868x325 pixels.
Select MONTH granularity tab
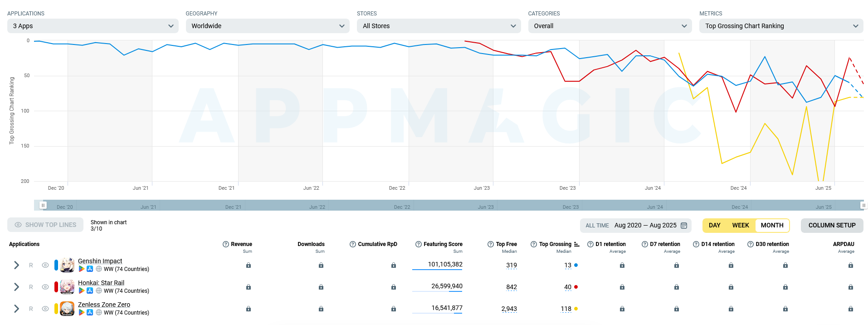[x=772, y=225]
